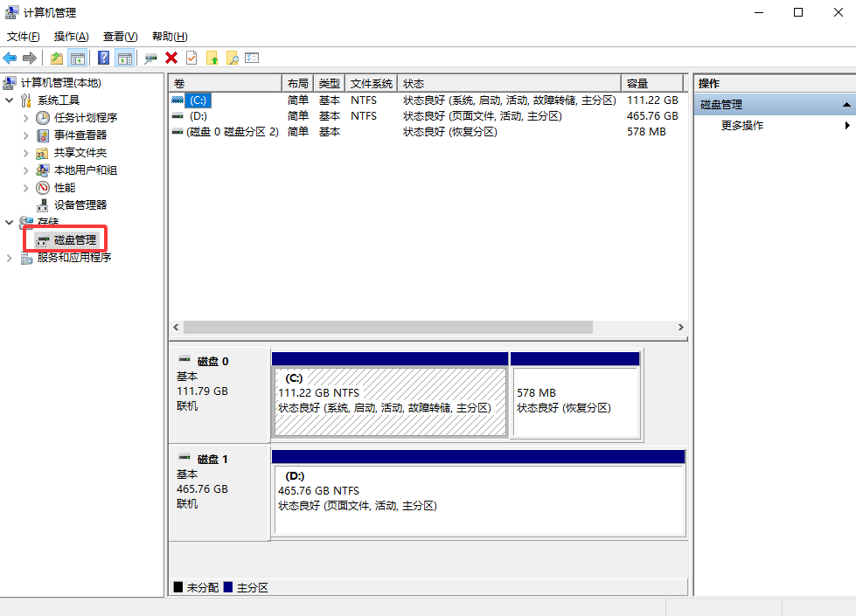
Task: Click the 111.22 GB capacity cell
Action: (x=652, y=100)
